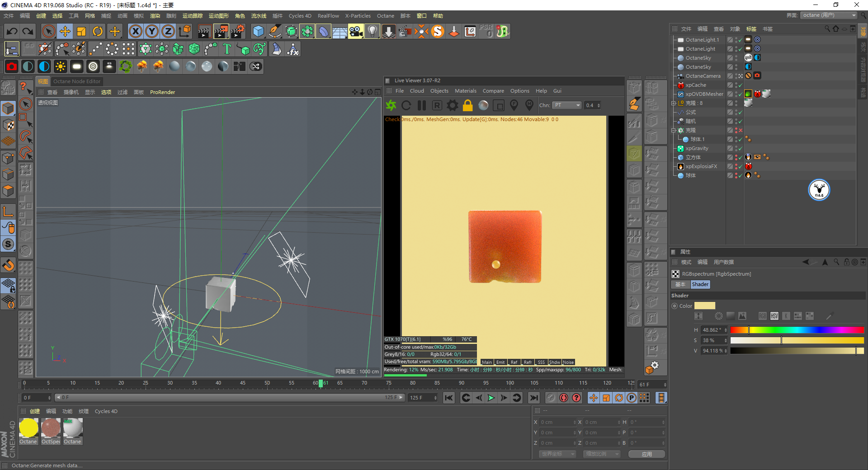
Task: Go to start of animation
Action: pyautogui.click(x=449, y=398)
